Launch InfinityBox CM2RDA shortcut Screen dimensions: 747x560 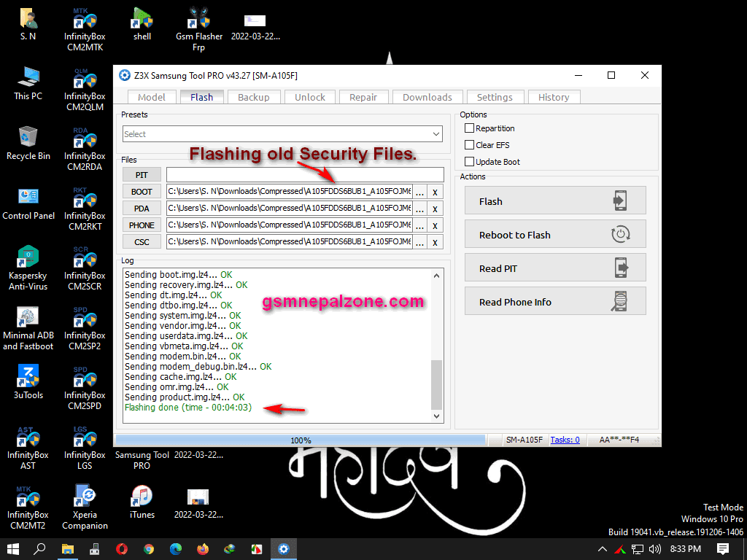(x=85, y=149)
